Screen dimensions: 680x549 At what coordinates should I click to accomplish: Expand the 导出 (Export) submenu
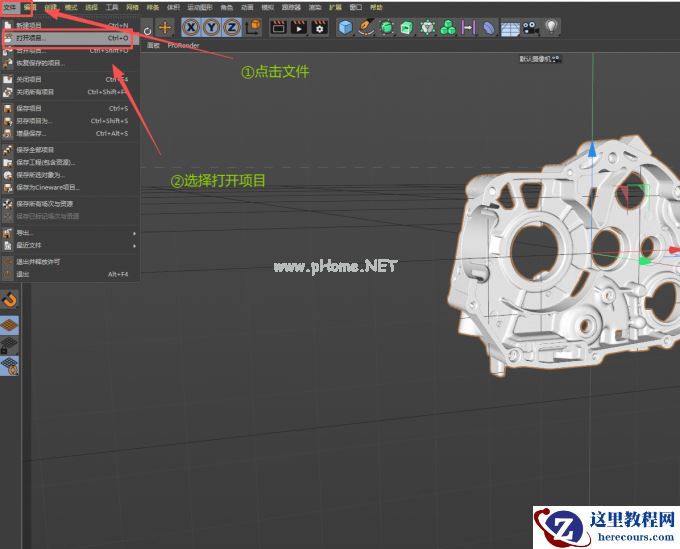coord(69,233)
